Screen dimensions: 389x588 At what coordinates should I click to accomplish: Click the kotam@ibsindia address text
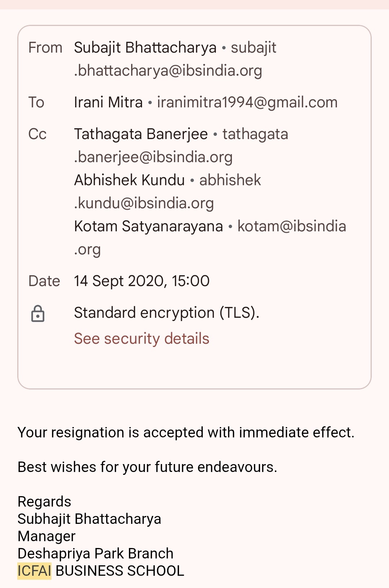point(291,226)
